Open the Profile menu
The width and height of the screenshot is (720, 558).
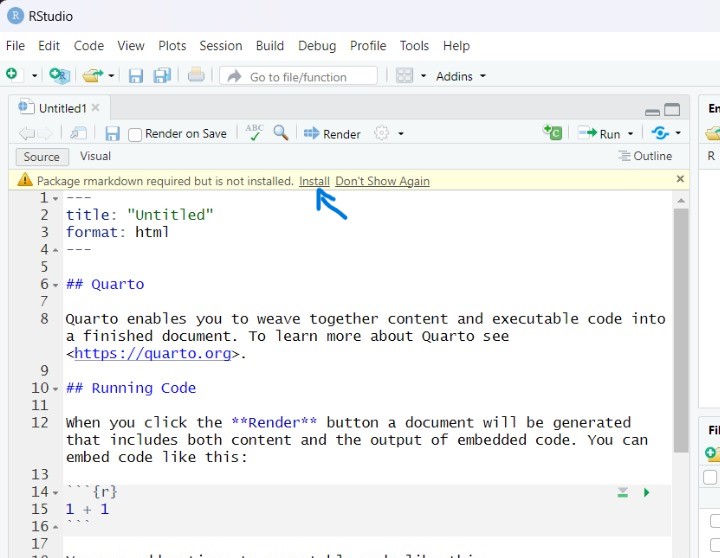click(368, 46)
